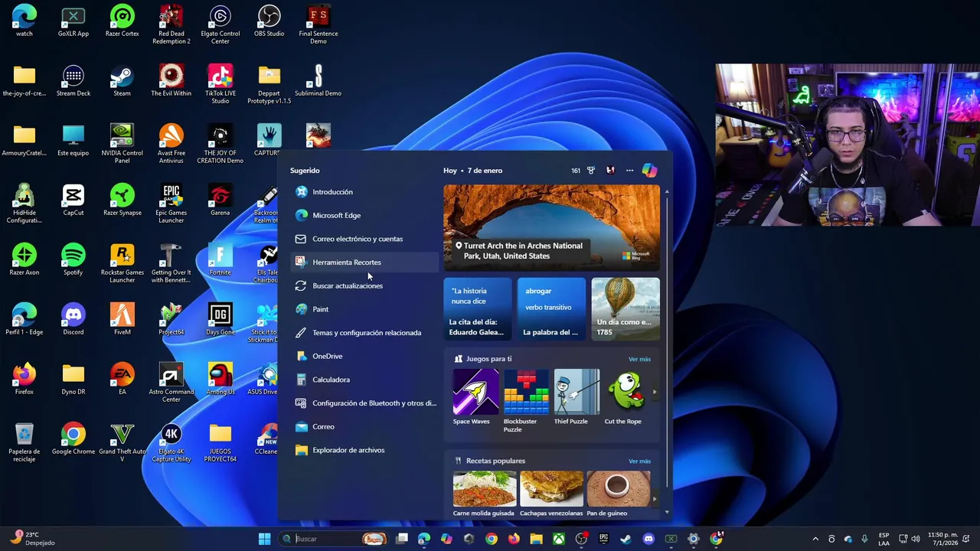The width and height of the screenshot is (980, 551).
Task: Select Elgato Control Center desktop icon
Action: (220, 25)
